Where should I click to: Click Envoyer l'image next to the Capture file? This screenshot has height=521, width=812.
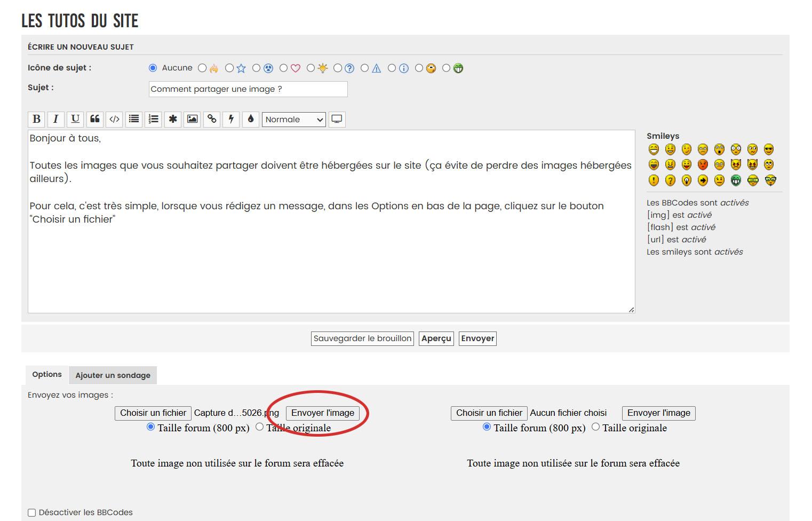323,413
